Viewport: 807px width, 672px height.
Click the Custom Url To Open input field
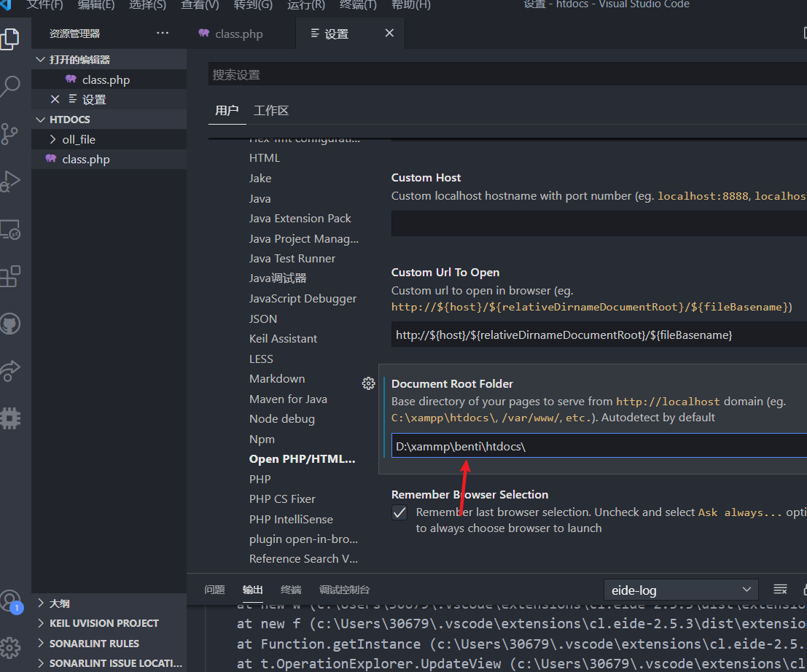point(599,335)
